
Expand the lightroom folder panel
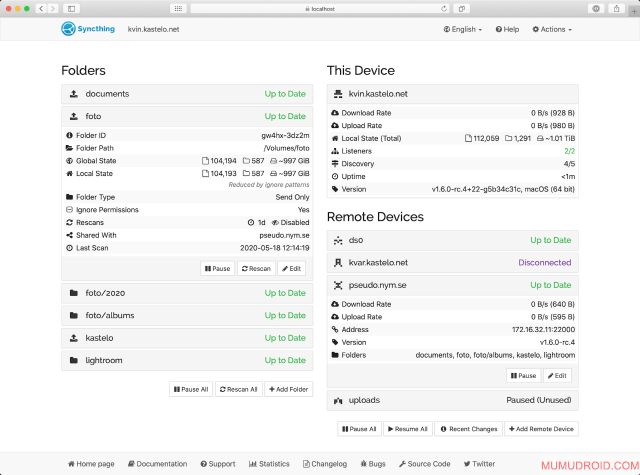[187, 360]
